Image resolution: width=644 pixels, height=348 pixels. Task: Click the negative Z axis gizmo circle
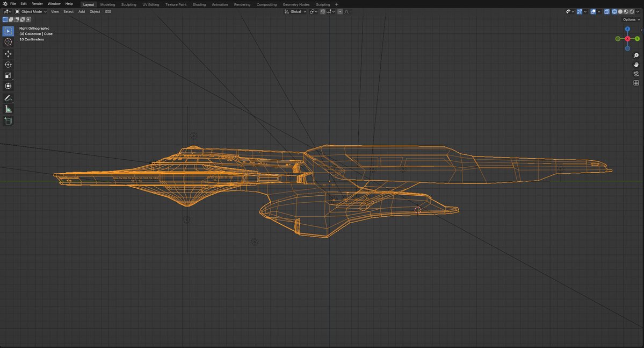coord(627,48)
